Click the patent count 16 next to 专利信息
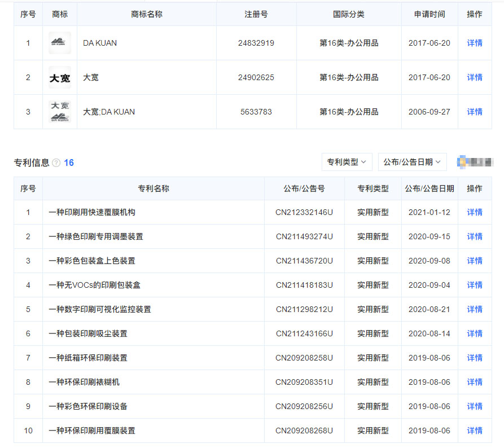504x448 pixels. pos(69,163)
